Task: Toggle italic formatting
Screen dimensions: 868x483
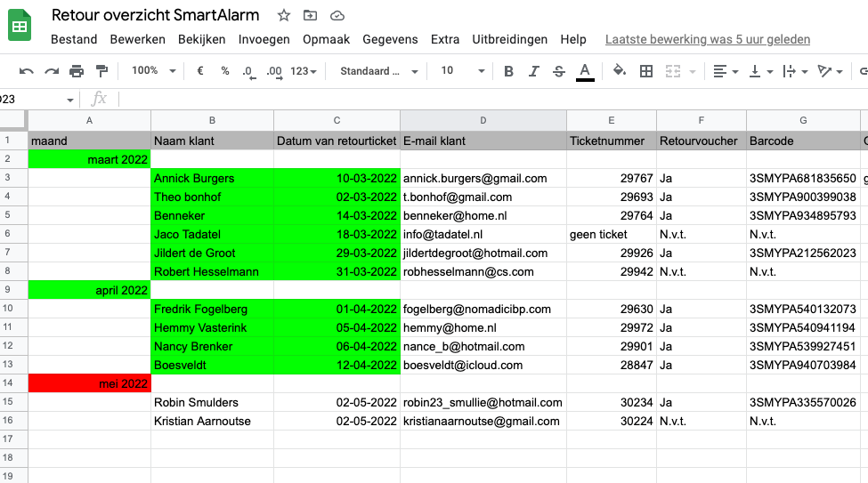Action: [533, 71]
